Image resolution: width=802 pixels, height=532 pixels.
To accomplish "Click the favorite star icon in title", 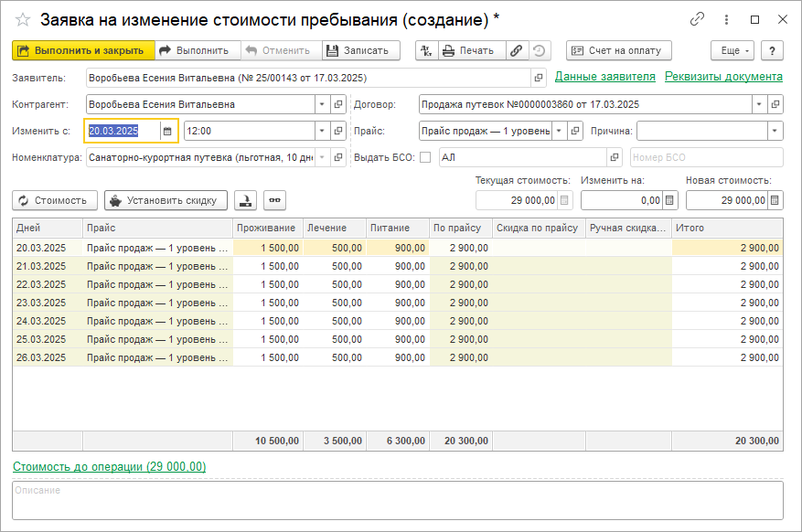I will [23, 19].
